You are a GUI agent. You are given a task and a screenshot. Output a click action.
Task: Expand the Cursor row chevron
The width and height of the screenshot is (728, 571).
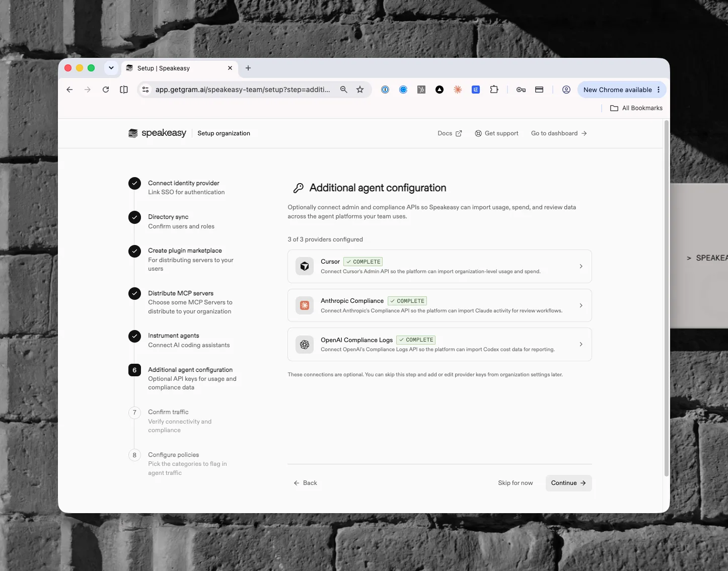tap(581, 266)
